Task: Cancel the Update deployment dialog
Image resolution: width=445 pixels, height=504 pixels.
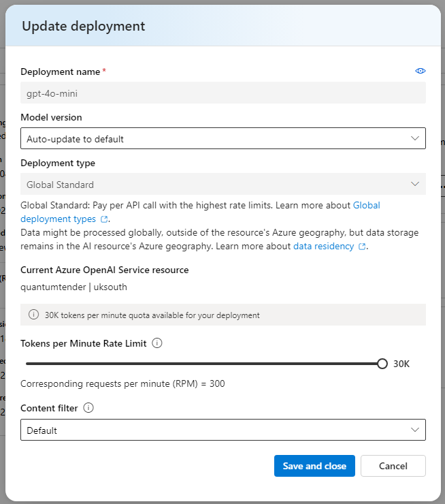Action: [x=393, y=466]
